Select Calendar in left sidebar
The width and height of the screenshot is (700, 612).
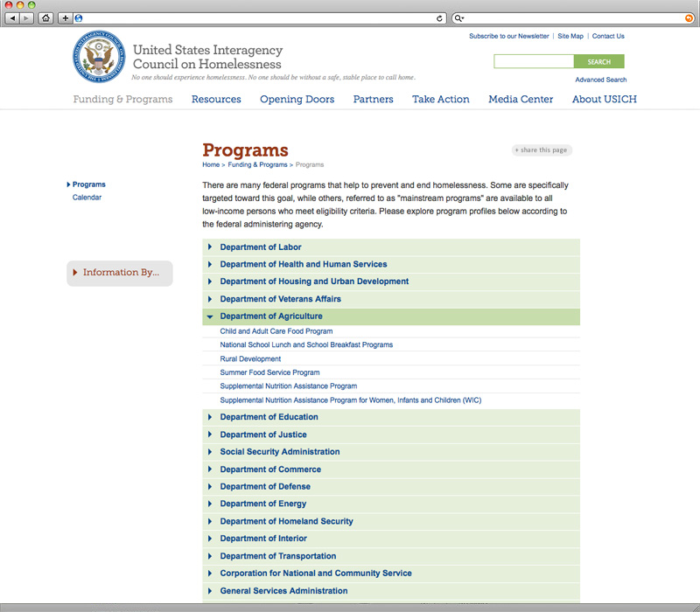click(87, 198)
